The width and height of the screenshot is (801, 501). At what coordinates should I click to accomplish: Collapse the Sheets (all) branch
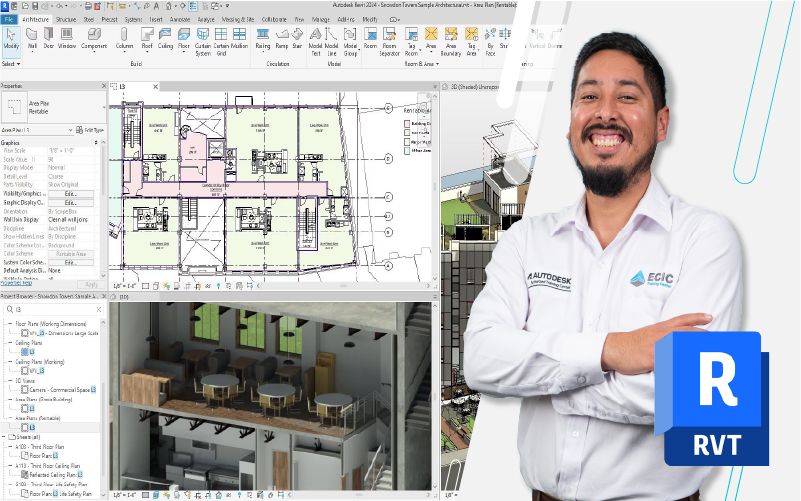[4, 437]
